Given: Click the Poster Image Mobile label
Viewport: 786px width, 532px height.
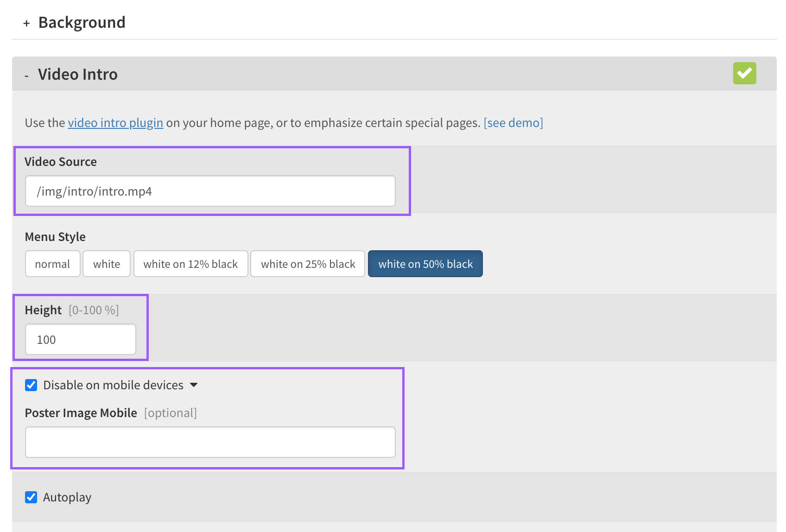Looking at the screenshot, I should pos(81,413).
